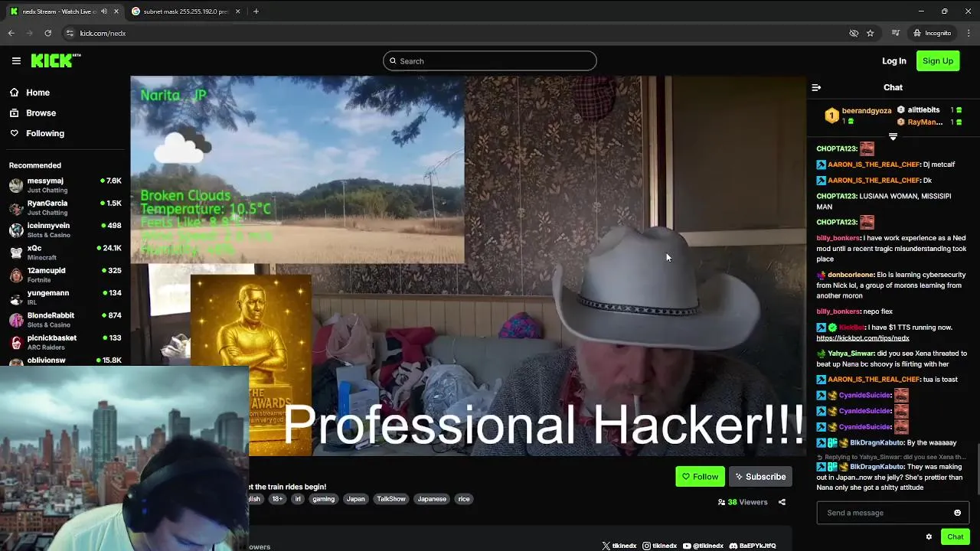Click chat username Yahya_Sinwar
The width and height of the screenshot is (980, 551).
tap(851, 354)
